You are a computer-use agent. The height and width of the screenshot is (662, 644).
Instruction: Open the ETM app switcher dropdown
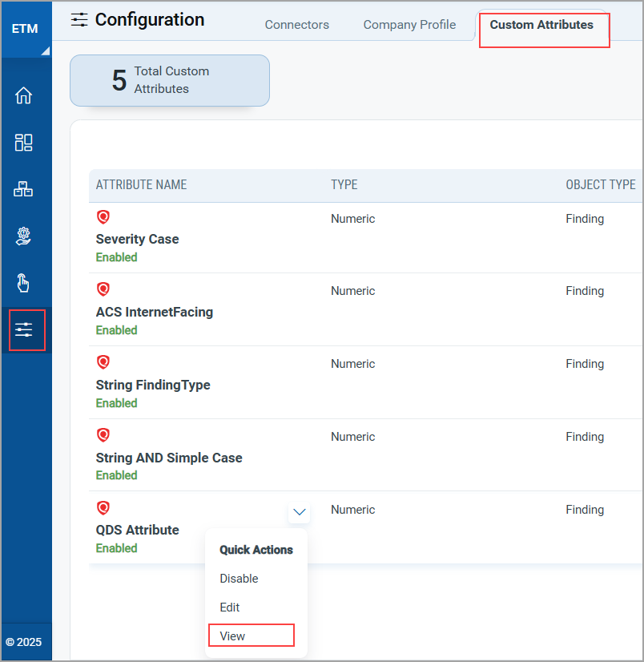[26, 30]
